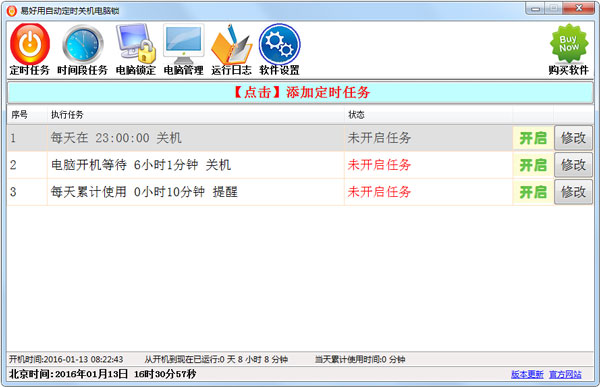The image size is (600, 387).
Task: Open the 电脑锁定 lock icon
Action: click(135, 49)
